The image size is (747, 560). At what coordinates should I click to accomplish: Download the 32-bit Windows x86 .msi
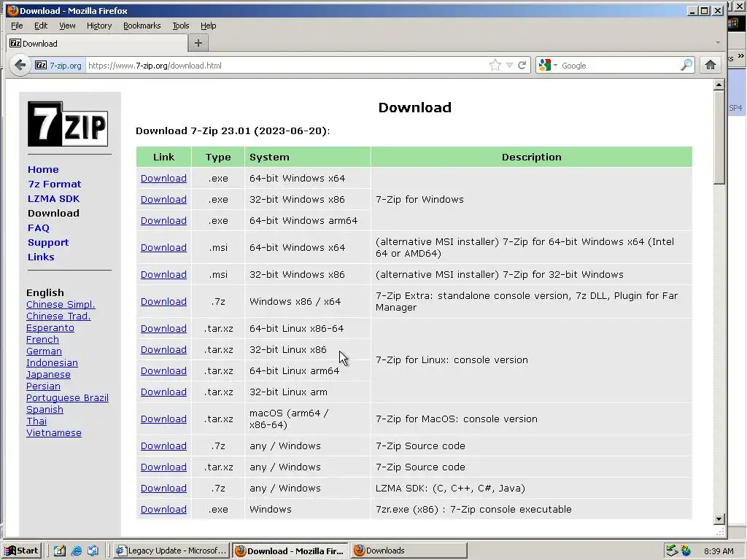(x=163, y=275)
